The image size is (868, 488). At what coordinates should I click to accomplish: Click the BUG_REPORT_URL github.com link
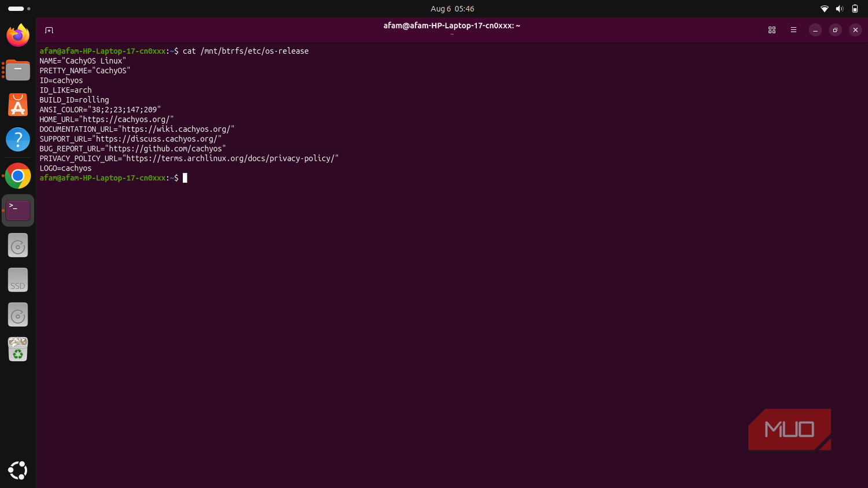pyautogui.click(x=165, y=149)
